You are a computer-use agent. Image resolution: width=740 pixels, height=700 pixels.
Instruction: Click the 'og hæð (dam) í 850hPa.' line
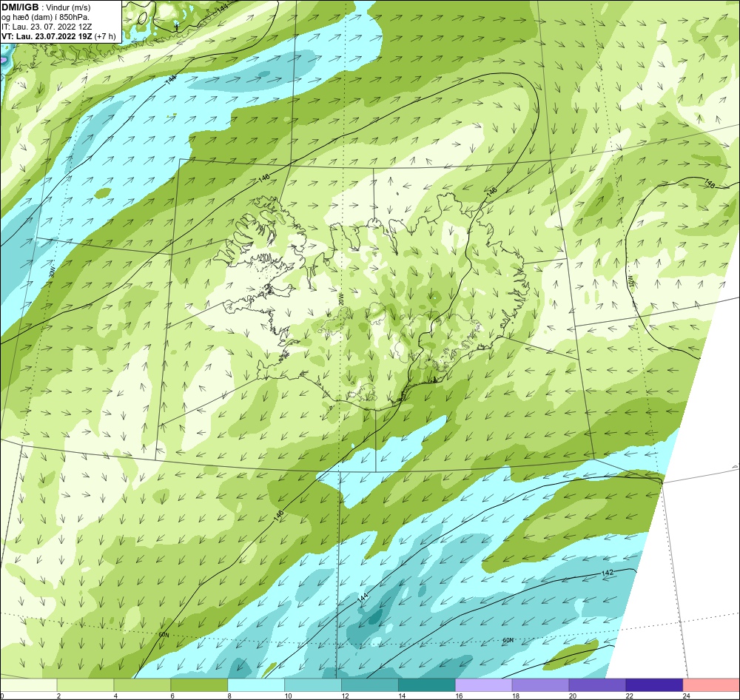45,18
